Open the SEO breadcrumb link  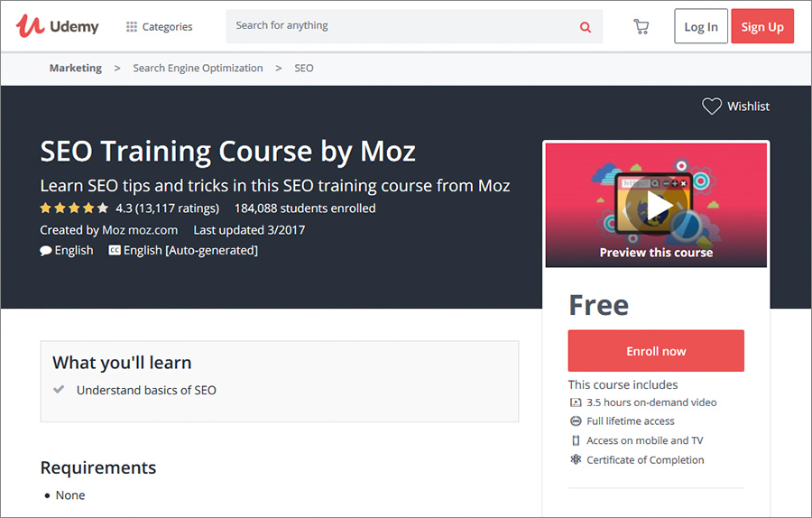click(304, 68)
